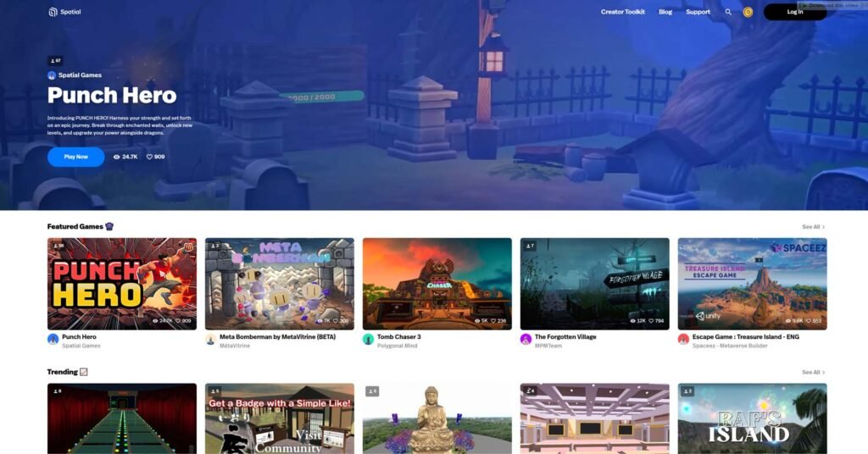This screenshot has width=868, height=454.
Task: Open the Punch Hero game thumbnail
Action: click(x=122, y=284)
